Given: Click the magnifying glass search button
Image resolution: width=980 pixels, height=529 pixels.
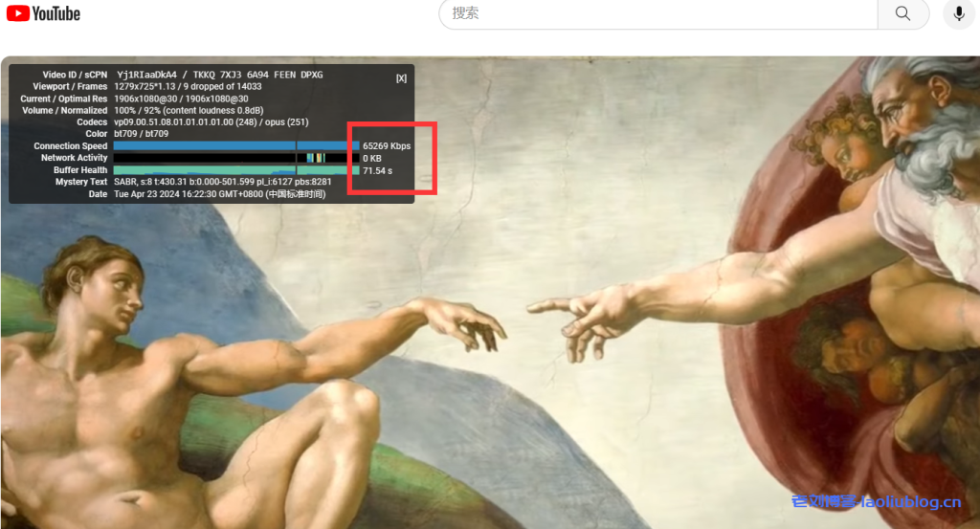Looking at the screenshot, I should click(902, 13).
